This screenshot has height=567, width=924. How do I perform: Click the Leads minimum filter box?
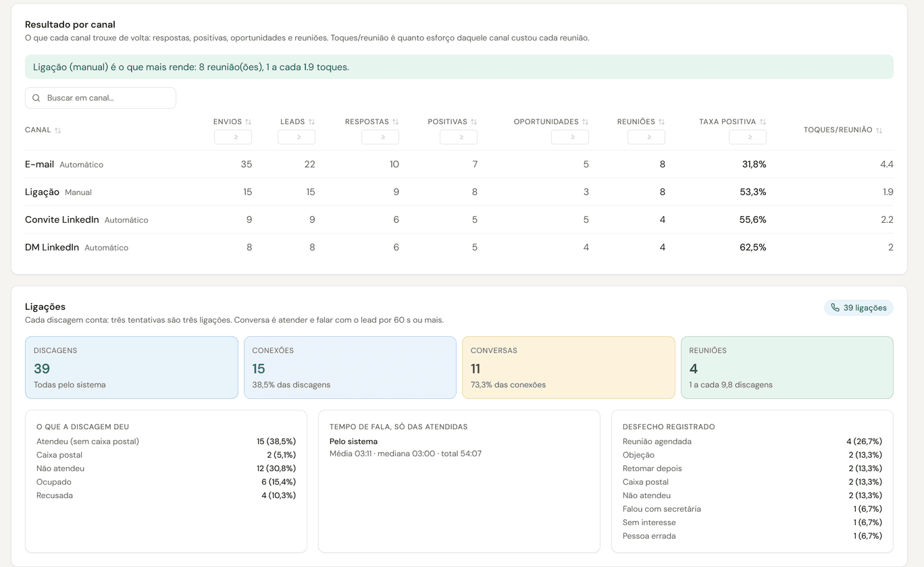297,137
